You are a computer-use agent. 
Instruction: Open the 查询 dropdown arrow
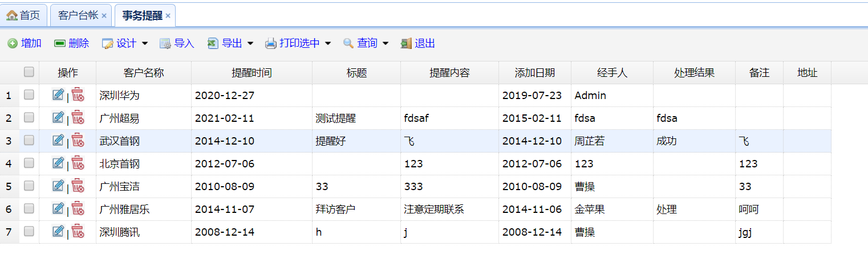(x=386, y=44)
